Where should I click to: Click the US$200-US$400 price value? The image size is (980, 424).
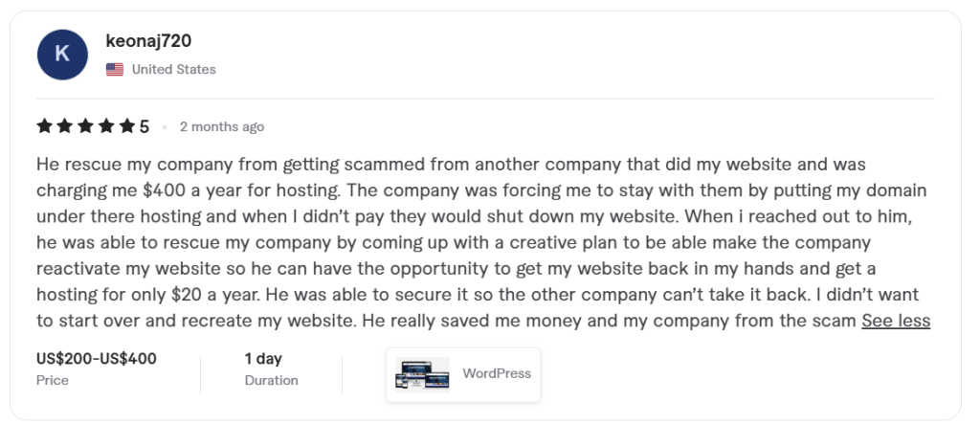(x=97, y=359)
